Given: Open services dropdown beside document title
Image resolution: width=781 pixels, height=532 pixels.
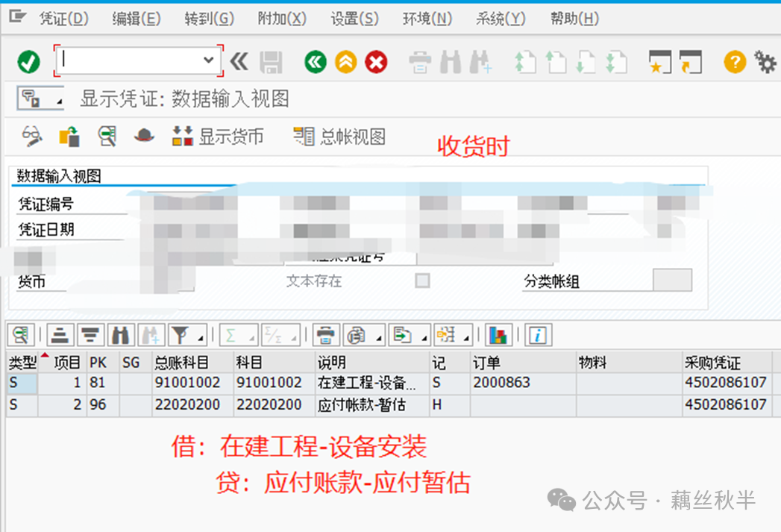Looking at the screenshot, I should coord(40,98).
